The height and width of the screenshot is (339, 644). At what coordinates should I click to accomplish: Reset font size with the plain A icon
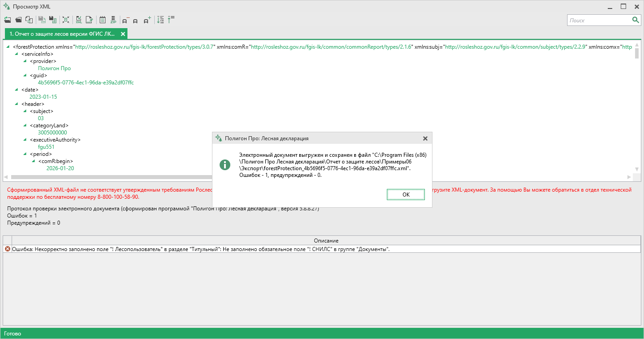coord(136,21)
